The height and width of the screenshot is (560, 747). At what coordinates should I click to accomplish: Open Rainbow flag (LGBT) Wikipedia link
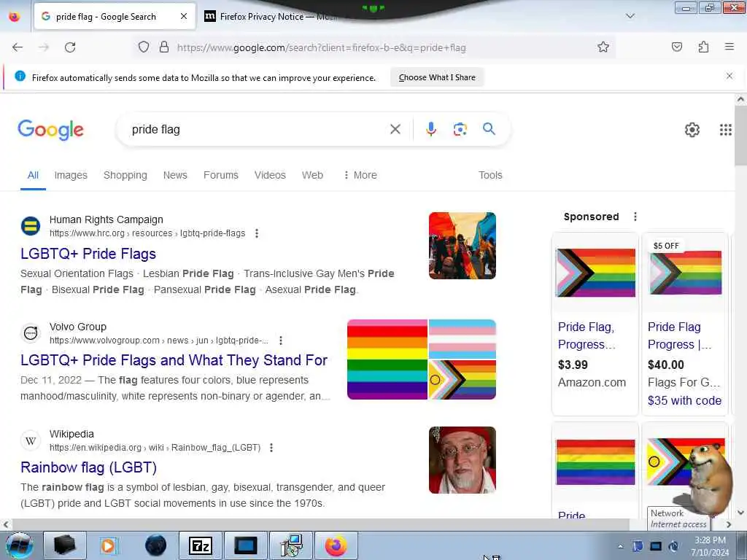(x=88, y=467)
